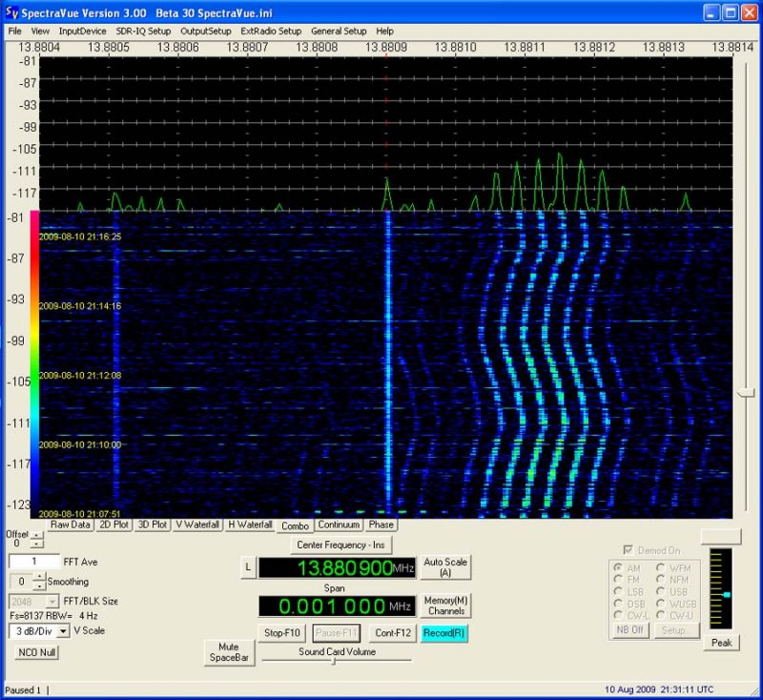Click the SpectraVue title bar icon

click(x=11, y=12)
